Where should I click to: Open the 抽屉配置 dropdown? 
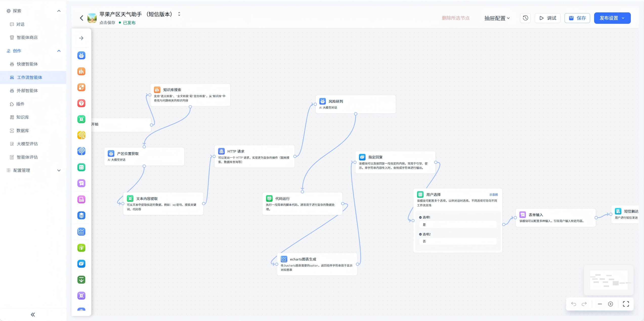click(497, 18)
